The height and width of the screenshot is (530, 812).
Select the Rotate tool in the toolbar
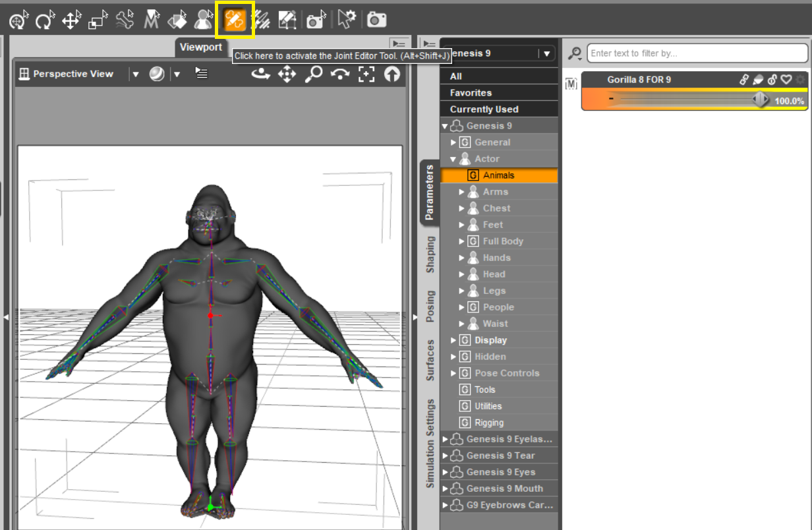(x=44, y=20)
